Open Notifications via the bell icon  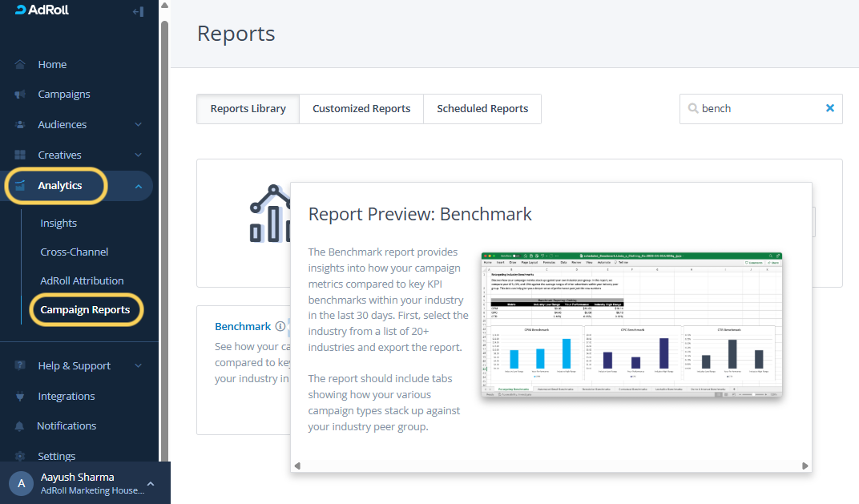point(20,426)
